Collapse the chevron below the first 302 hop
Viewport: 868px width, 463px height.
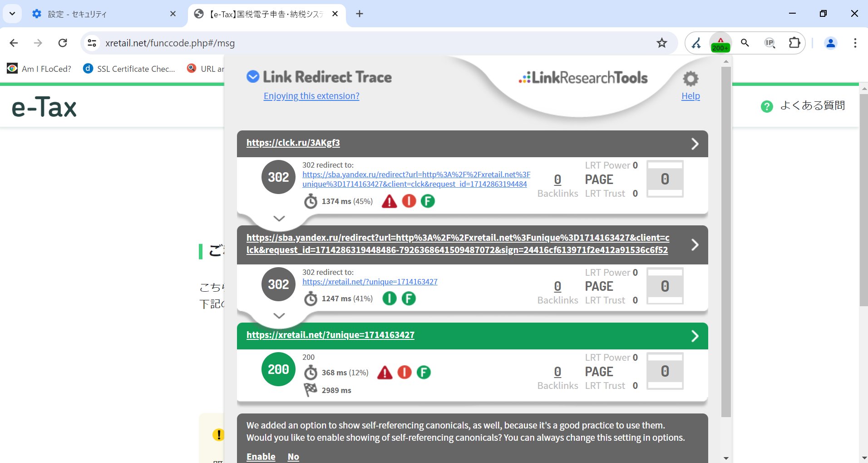tap(279, 219)
